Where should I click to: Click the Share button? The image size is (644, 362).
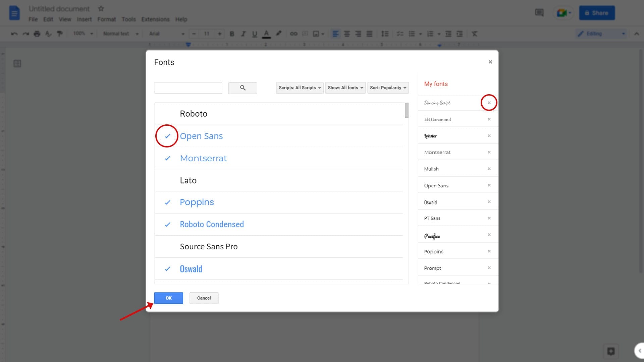(x=597, y=13)
